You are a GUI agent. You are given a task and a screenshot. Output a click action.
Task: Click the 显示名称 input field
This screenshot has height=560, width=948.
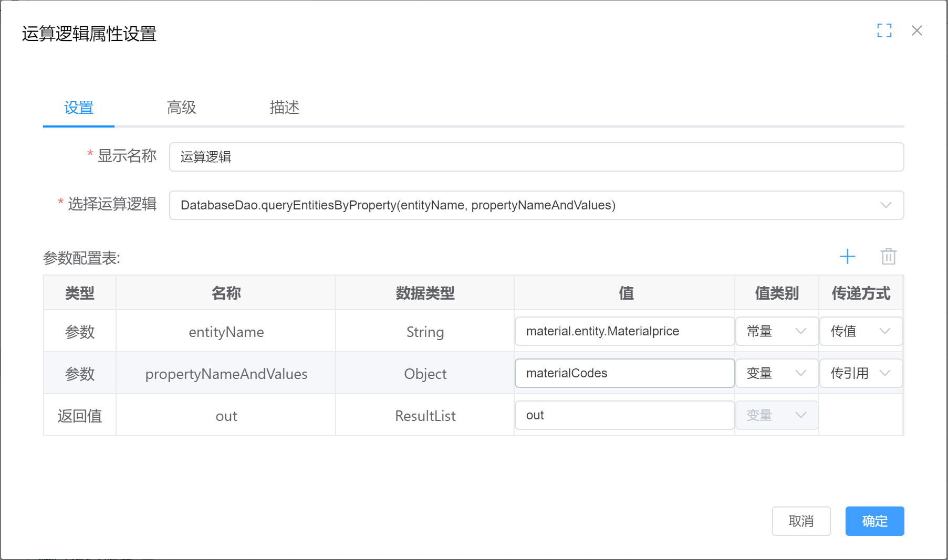click(x=536, y=157)
